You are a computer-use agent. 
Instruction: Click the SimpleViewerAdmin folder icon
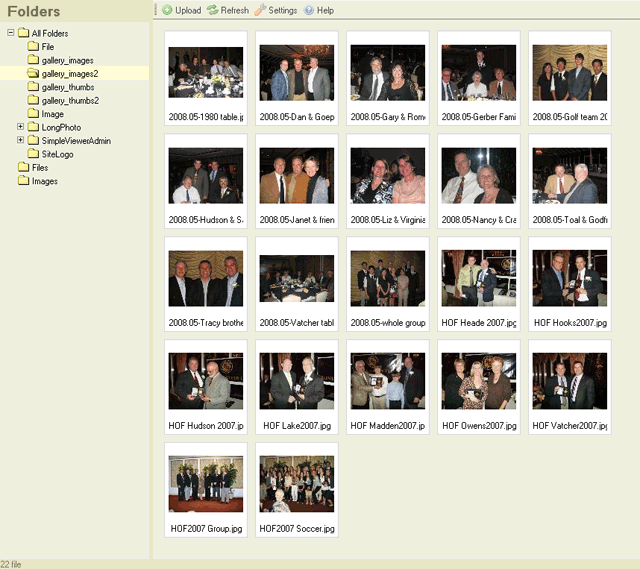[33, 140]
